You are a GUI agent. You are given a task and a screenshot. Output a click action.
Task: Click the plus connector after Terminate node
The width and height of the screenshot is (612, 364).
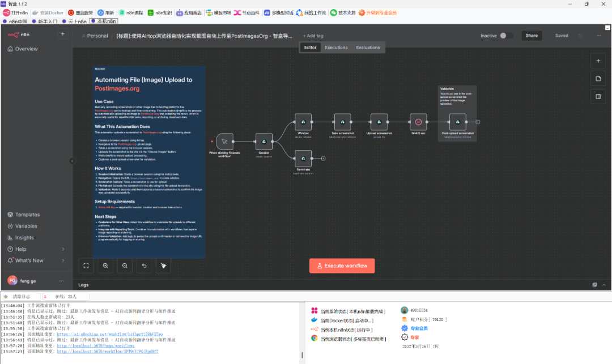tap(323, 159)
